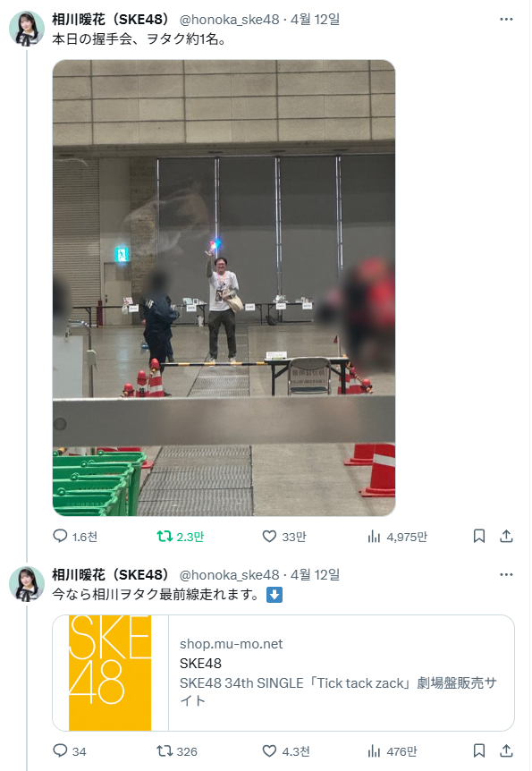Click the SKE48 yellow logo thumbnail
Screen dimensions: 532x771
click(110, 673)
